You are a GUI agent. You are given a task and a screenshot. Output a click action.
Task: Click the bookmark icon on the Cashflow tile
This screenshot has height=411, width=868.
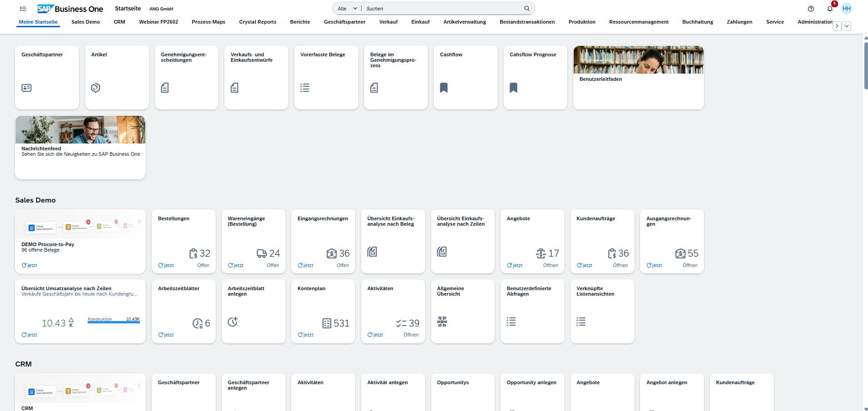444,88
